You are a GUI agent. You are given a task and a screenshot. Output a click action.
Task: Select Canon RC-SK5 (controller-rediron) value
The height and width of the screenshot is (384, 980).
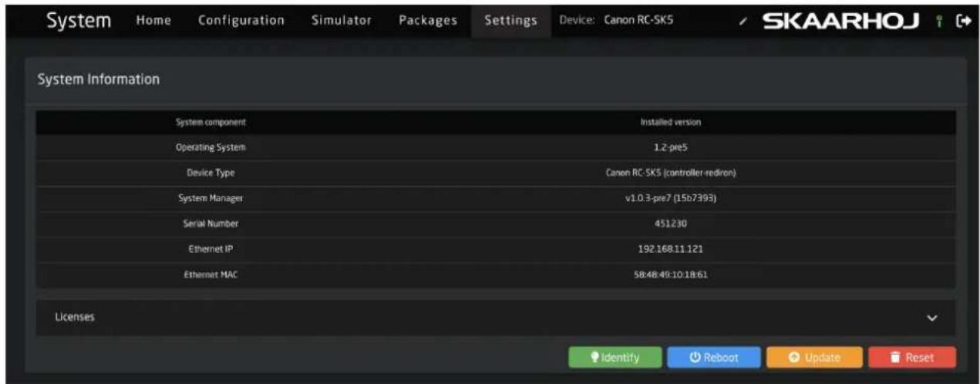click(670, 173)
